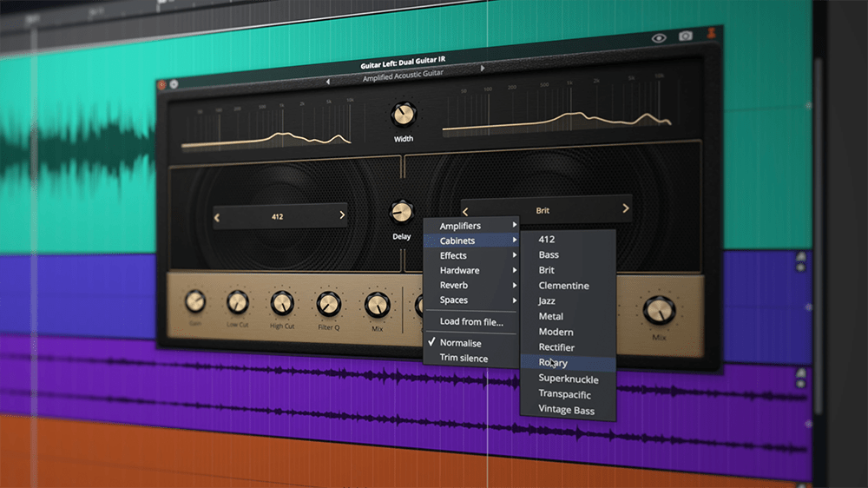This screenshot has height=488, width=868.
Task: Click the orange power button on plugin header
Action: [161, 84]
